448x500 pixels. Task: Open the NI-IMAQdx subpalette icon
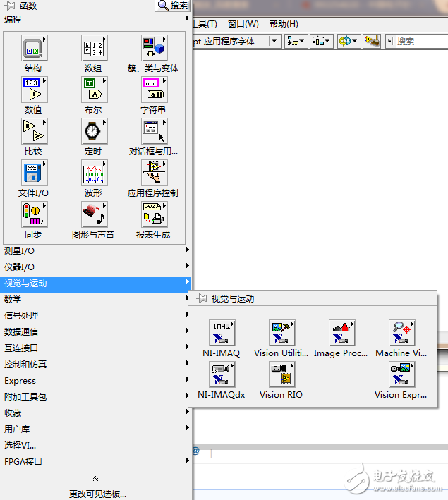[222, 374]
